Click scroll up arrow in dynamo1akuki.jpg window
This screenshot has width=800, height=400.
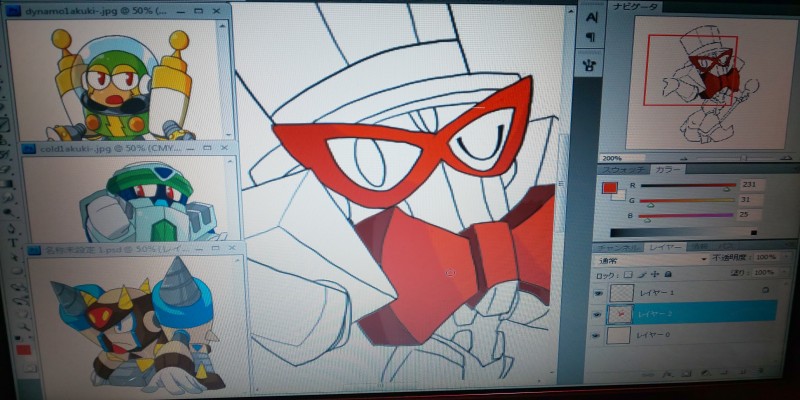click(222, 24)
